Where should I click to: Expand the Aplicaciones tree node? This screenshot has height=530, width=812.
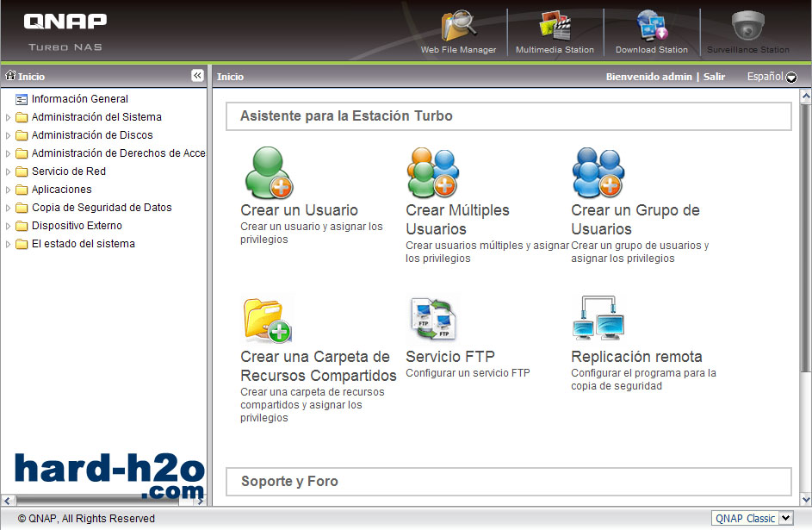8,190
